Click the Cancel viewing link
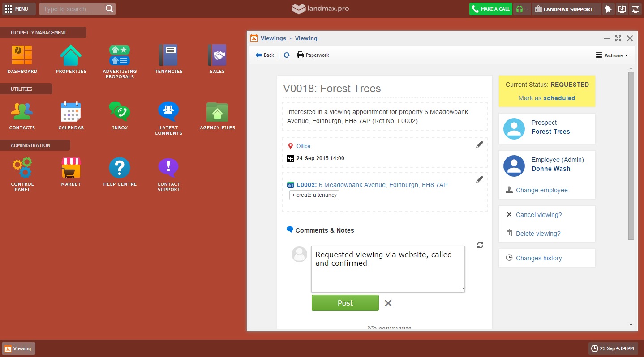Viewport: 644px width, 357px height. 538,215
